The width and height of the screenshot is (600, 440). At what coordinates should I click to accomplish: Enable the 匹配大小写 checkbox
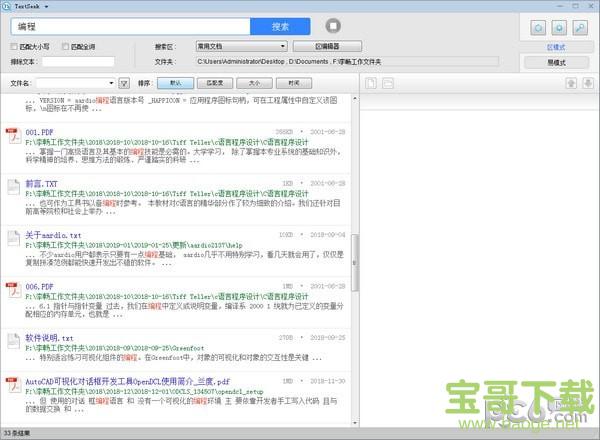(14, 46)
